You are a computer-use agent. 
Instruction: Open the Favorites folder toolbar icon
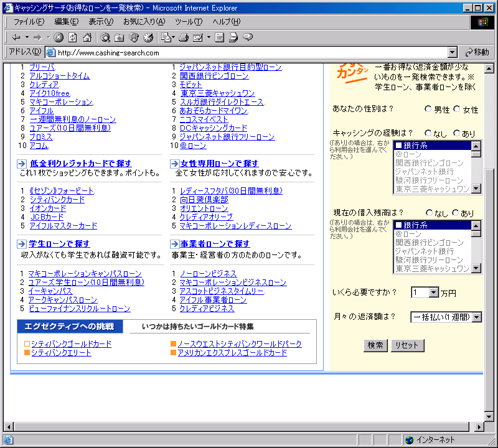tap(120, 37)
